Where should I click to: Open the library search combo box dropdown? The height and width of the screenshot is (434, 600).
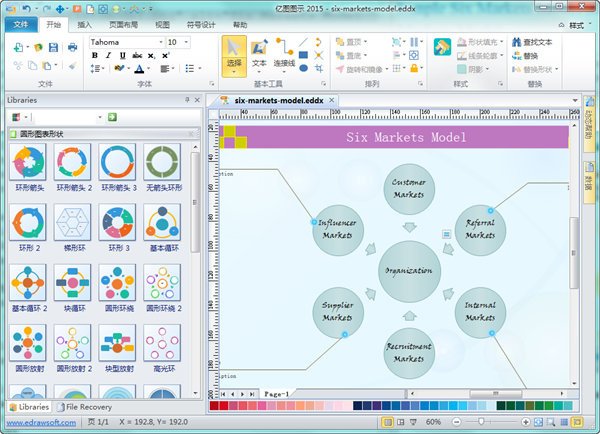click(99, 118)
